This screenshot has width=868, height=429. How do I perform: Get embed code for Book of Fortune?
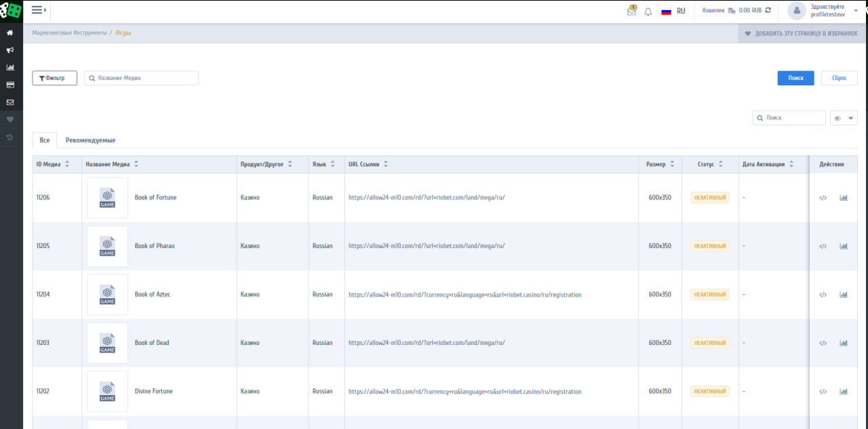click(x=823, y=198)
